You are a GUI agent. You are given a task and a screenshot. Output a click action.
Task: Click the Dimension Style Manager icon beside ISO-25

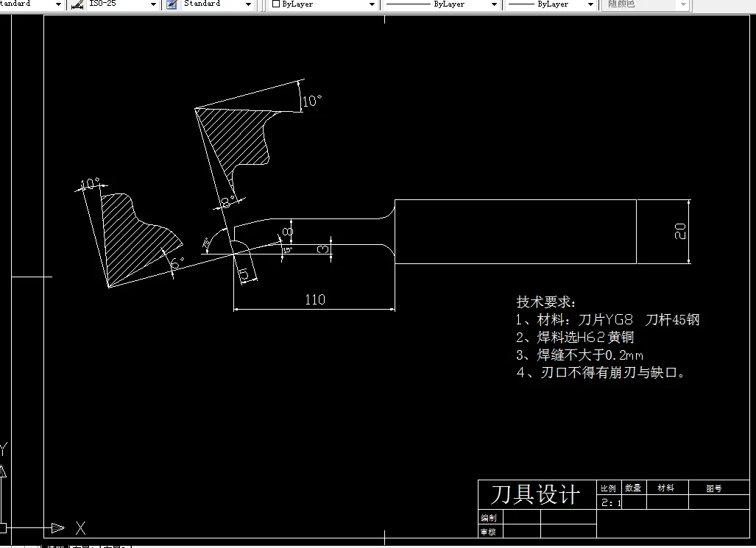coord(76,5)
